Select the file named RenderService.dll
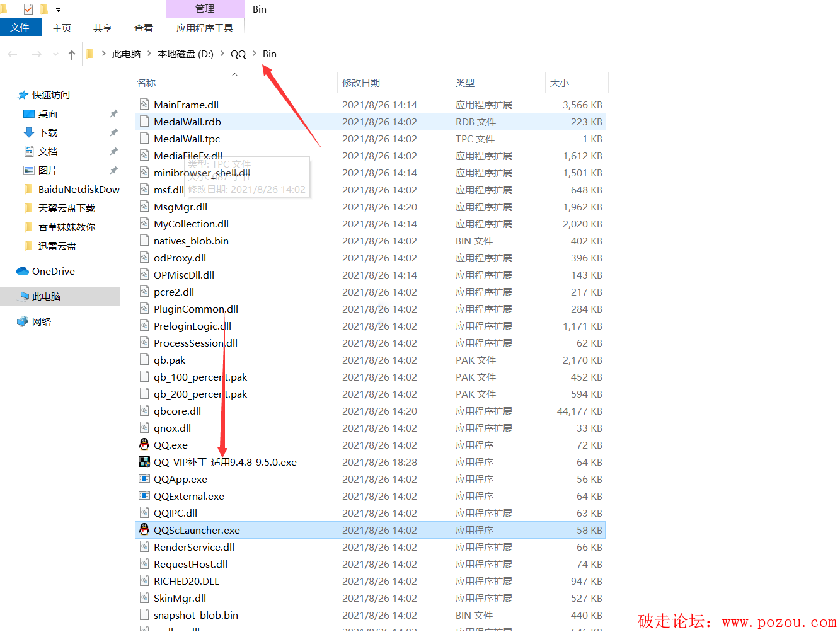Screen dimensions: 840x632 [194, 548]
